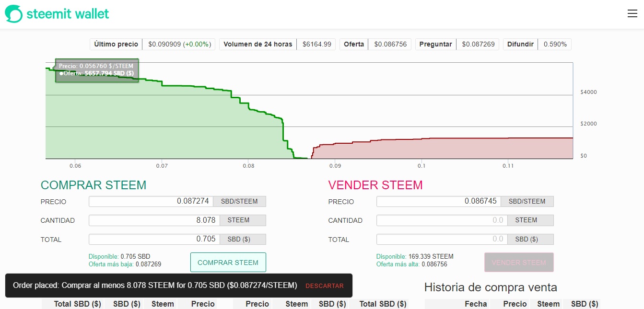Focus the buy PRECIO input field
The image size is (644, 309).
pos(151,201)
